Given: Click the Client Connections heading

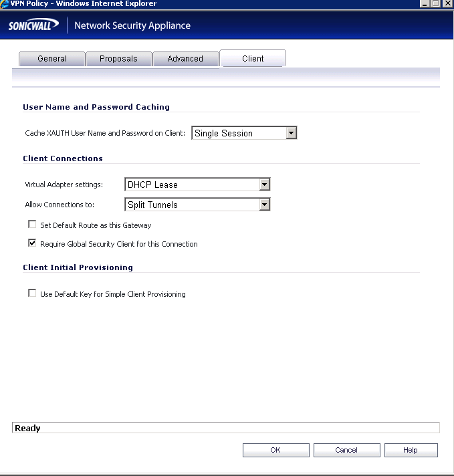Looking at the screenshot, I should coord(63,158).
